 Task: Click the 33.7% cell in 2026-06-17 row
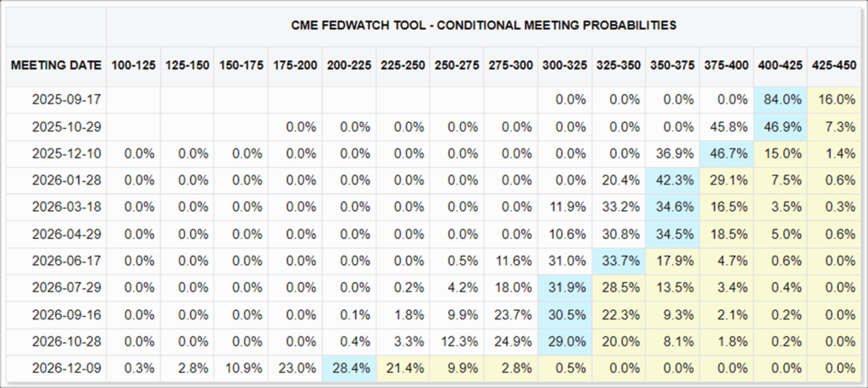[x=619, y=261]
